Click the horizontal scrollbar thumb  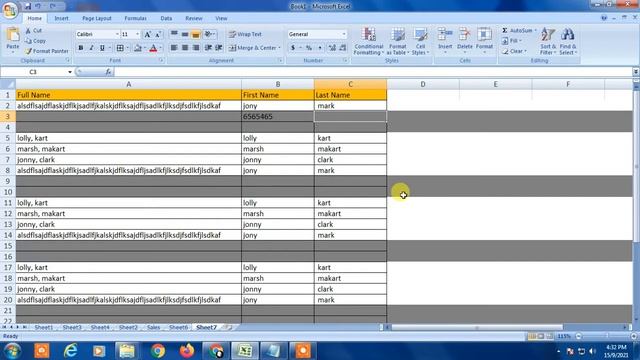(x=477, y=327)
